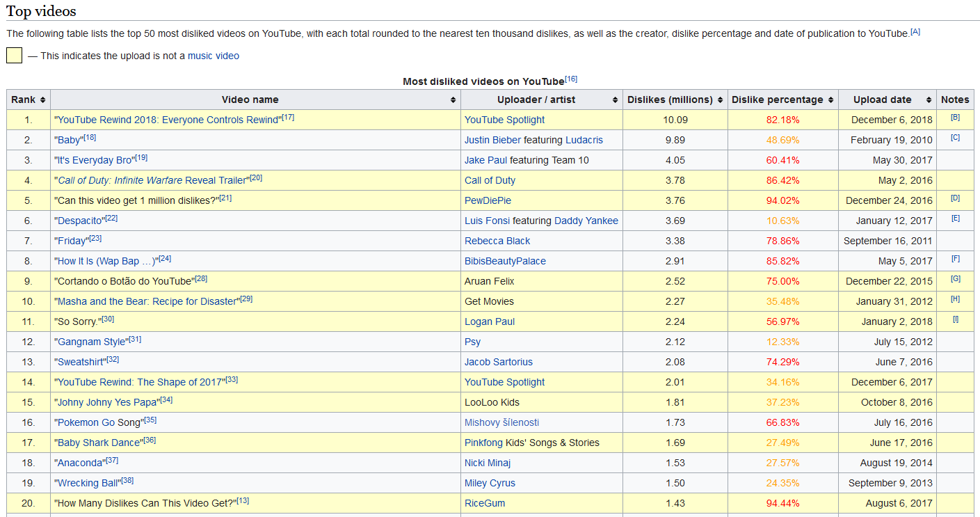The width and height of the screenshot is (980, 517).
Task: Open "YouTube Rewind 2018: Everyone Controls Rewind" link
Action: pos(168,120)
